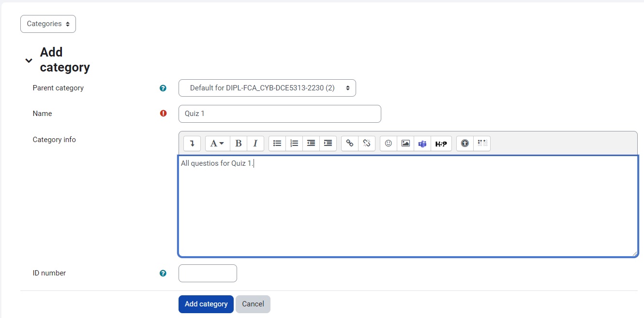The width and height of the screenshot is (644, 318).
Task: Collapse the Add category section
Action: 29,60
